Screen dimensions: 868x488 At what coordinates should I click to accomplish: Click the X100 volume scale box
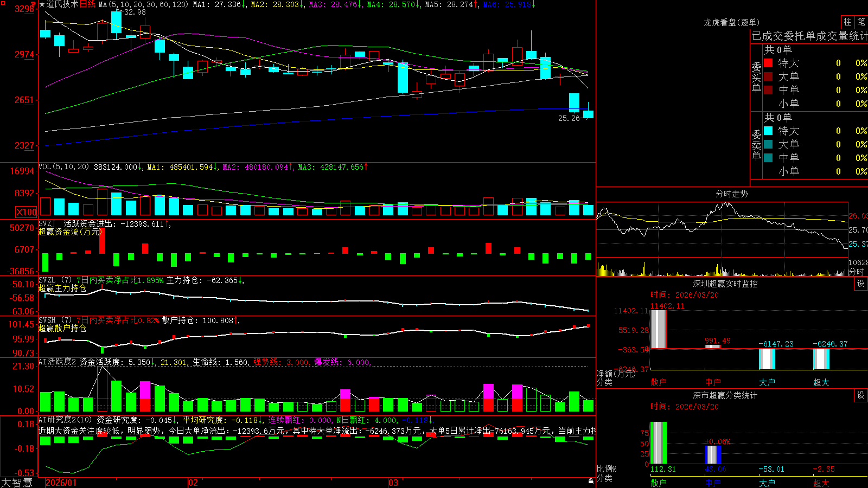26,212
